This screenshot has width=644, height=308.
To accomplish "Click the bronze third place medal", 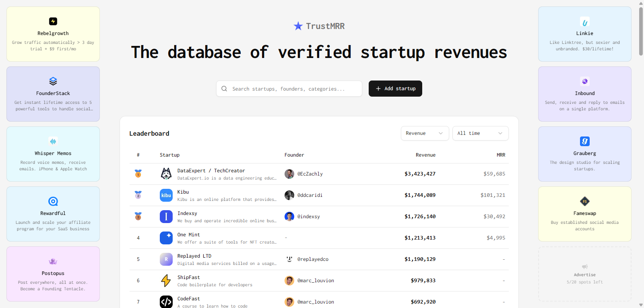I will [138, 216].
